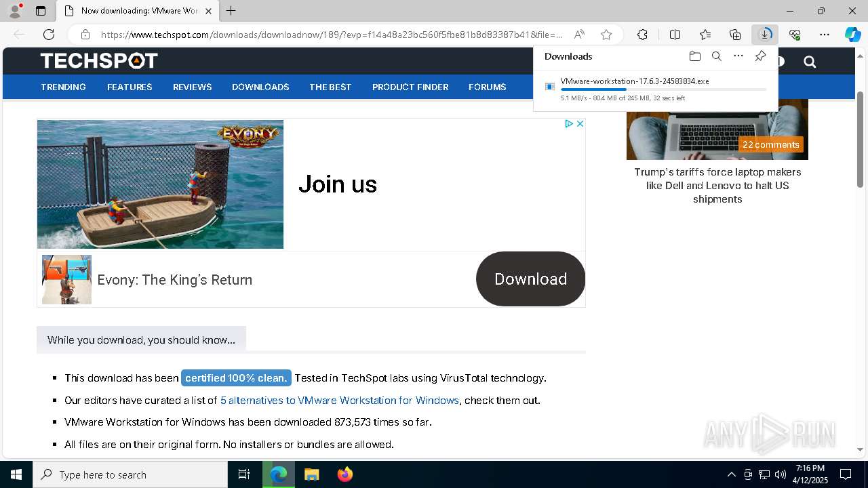Pin the Downloads panel
This screenshot has height=488, width=868.
(x=760, y=56)
